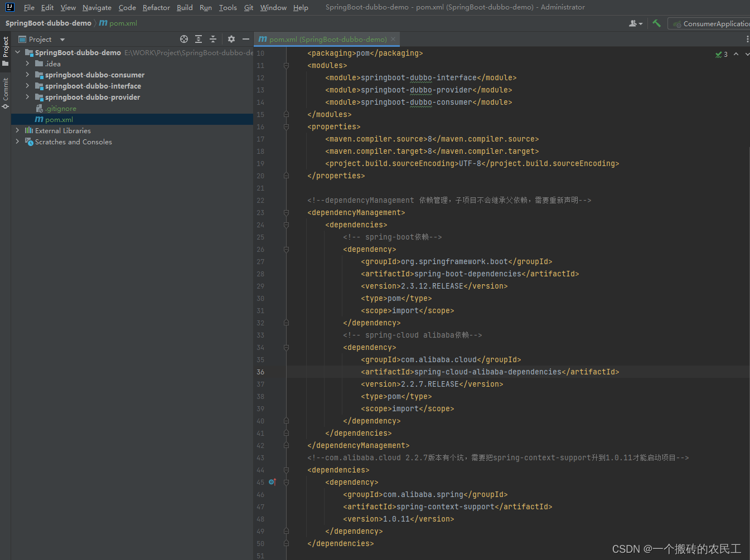Expand the springboot-dubbo-interface module arrow

(x=27, y=86)
